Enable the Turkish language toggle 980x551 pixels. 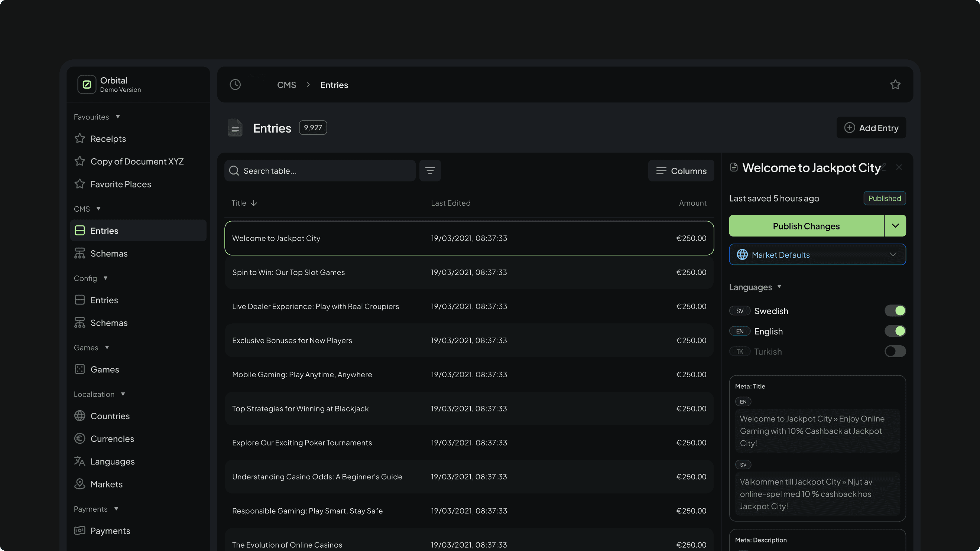[x=895, y=351]
